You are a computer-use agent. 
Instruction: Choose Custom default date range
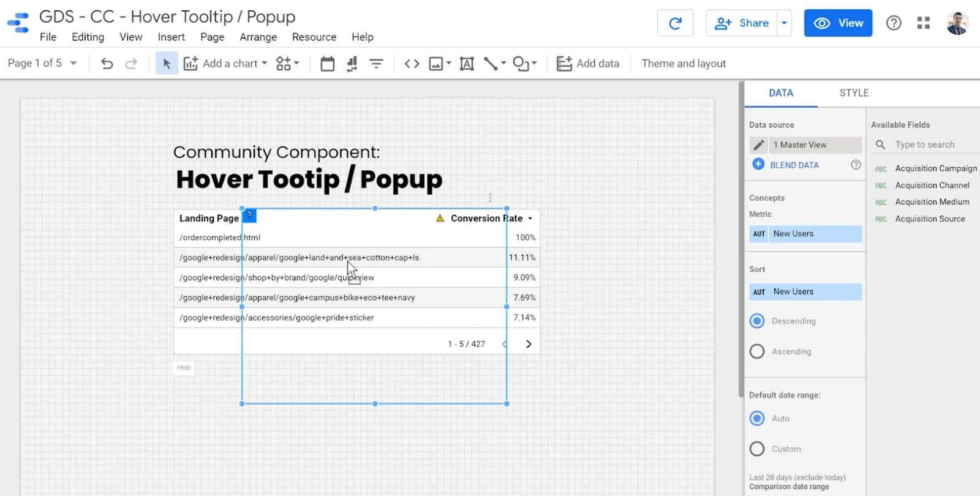[x=757, y=449]
